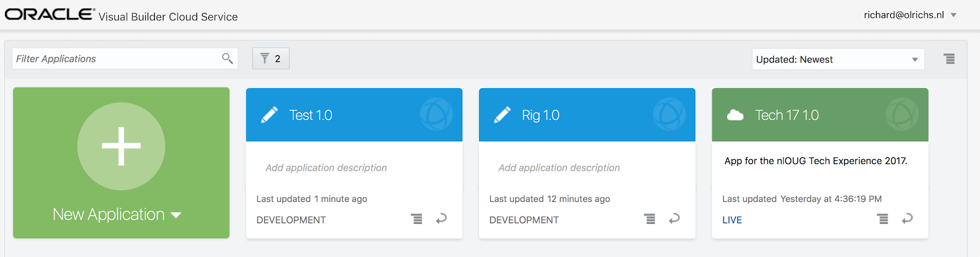Click 'Yesterday at 4:36:19 PM' timestamp
The image size is (980, 257).
831,199
